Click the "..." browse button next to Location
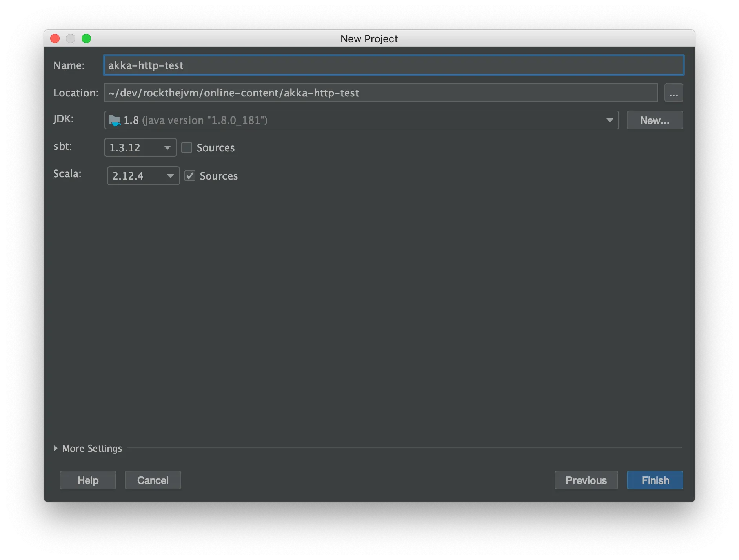Screen dimensions: 739x560 click(x=673, y=93)
